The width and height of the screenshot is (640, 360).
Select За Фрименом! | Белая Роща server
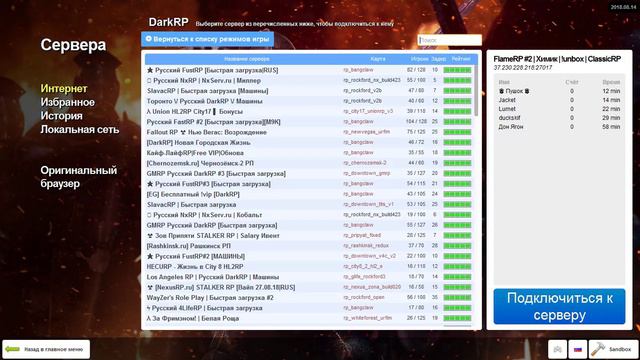click(309, 318)
